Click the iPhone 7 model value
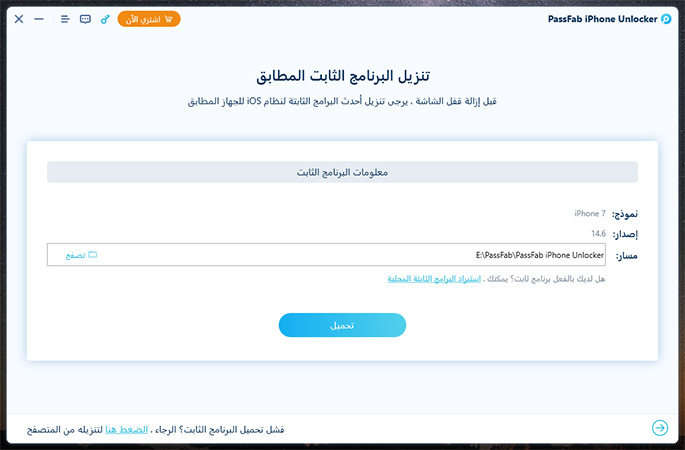 tap(590, 214)
